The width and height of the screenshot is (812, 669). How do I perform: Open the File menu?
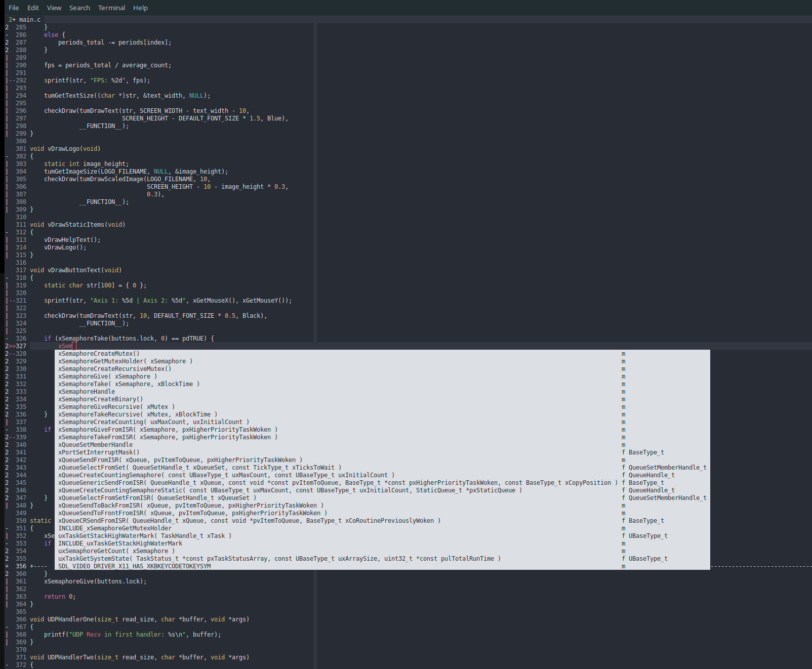[x=14, y=8]
